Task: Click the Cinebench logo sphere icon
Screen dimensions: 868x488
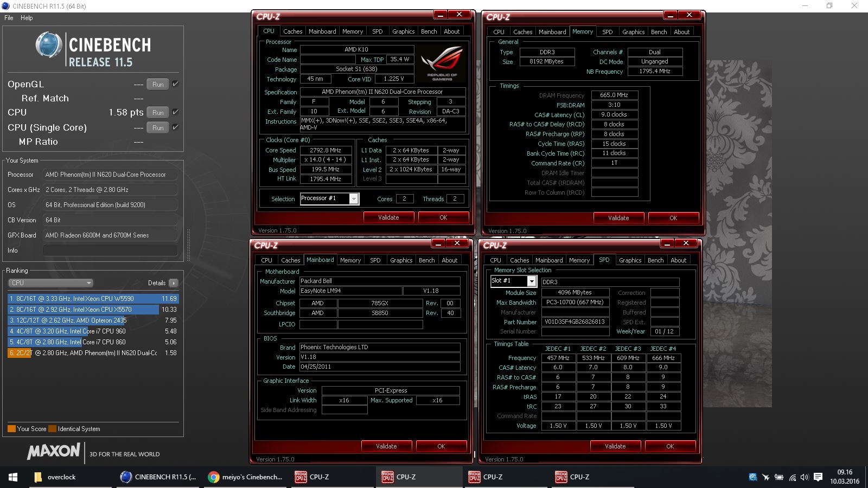Action: click(49, 45)
